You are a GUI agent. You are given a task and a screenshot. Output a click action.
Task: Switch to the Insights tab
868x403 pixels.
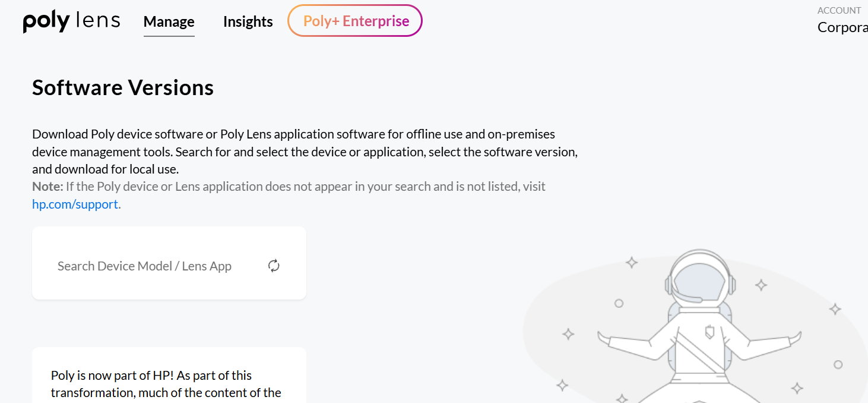pos(248,22)
